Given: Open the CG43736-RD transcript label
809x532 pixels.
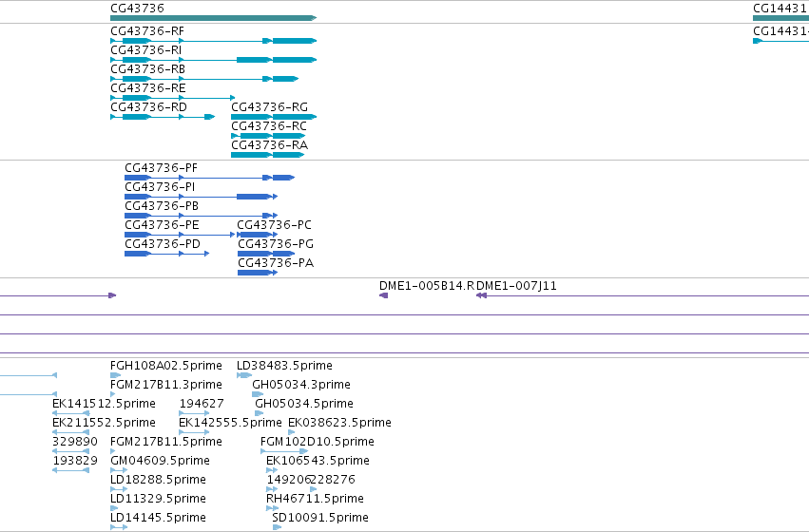Looking at the screenshot, I should point(148,107).
